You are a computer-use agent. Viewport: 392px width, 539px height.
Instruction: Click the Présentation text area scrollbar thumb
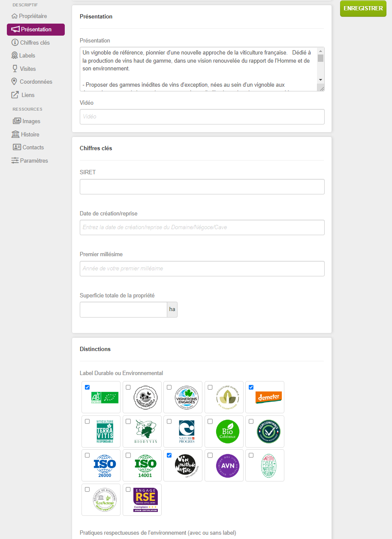[x=320, y=58]
